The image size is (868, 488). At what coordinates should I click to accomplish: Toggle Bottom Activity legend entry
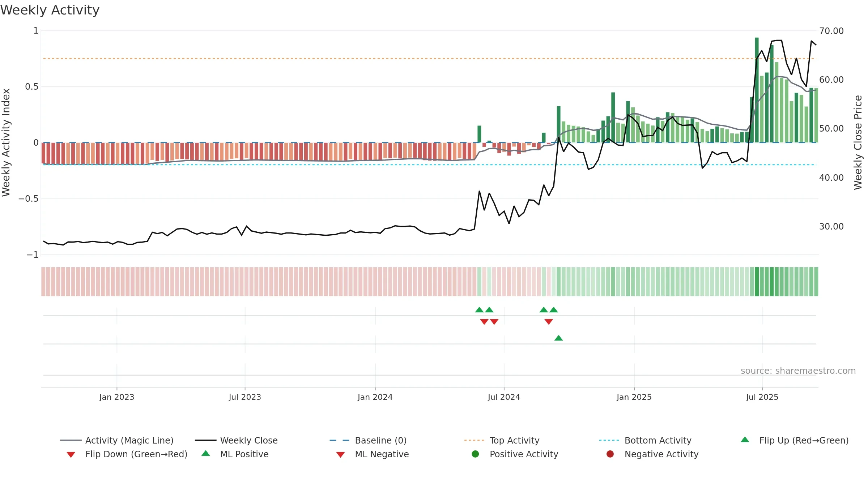click(645, 440)
